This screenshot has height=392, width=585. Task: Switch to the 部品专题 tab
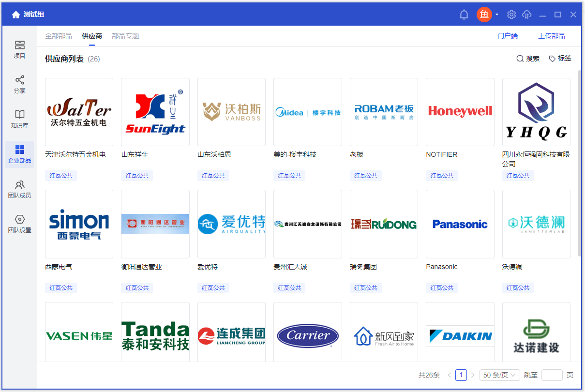[x=125, y=36]
